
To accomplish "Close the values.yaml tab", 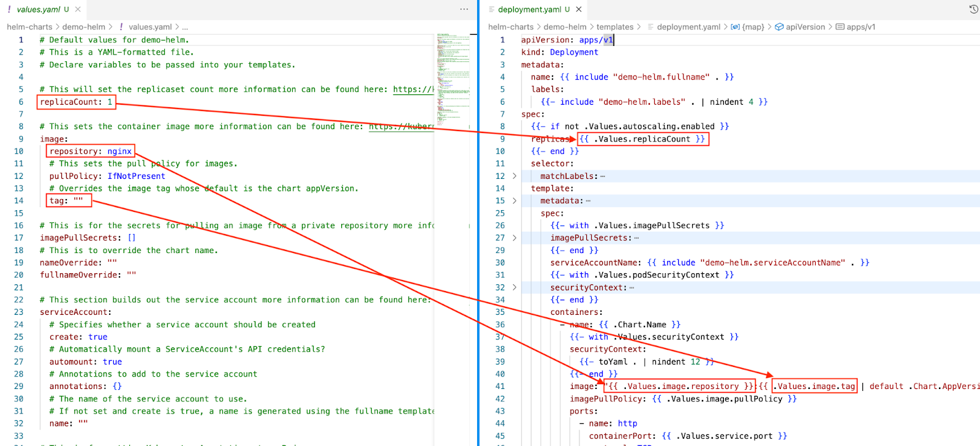I will point(78,9).
